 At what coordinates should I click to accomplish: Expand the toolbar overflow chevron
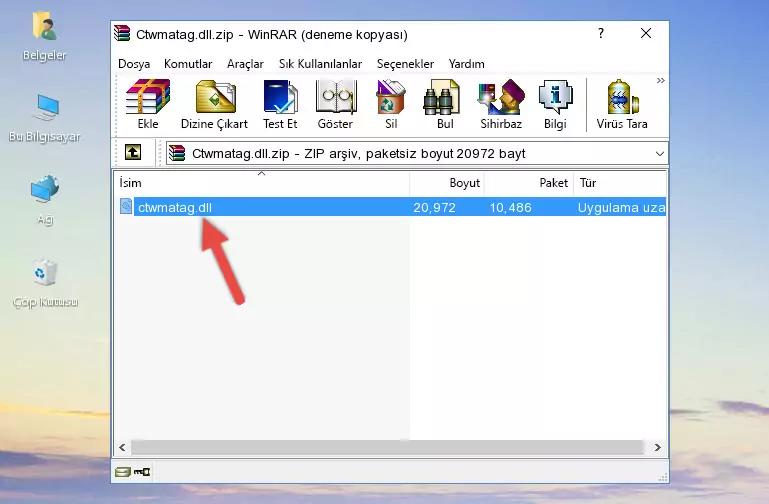[x=661, y=80]
